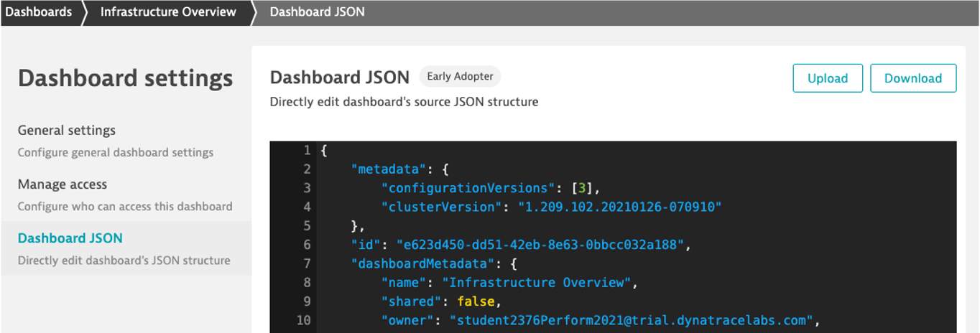Select Dashboard JSON in sidebar
The width and height of the screenshot is (980, 333).
pyautogui.click(x=70, y=238)
